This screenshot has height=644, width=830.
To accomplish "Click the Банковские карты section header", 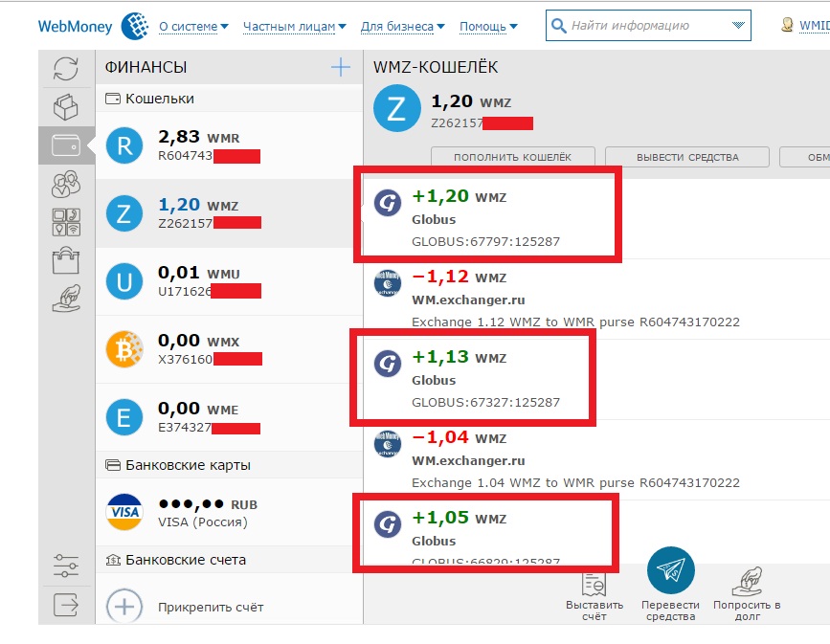I will point(229,465).
